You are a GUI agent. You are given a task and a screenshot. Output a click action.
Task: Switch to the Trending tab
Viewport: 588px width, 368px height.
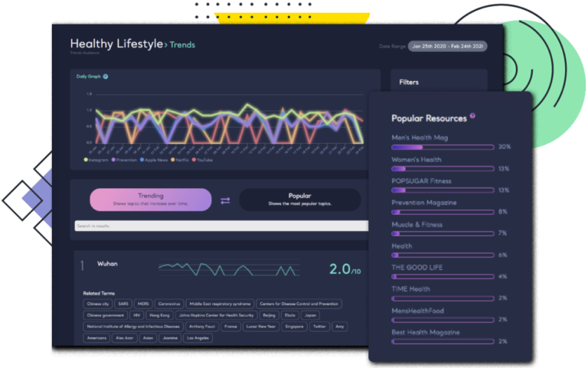coord(151,200)
